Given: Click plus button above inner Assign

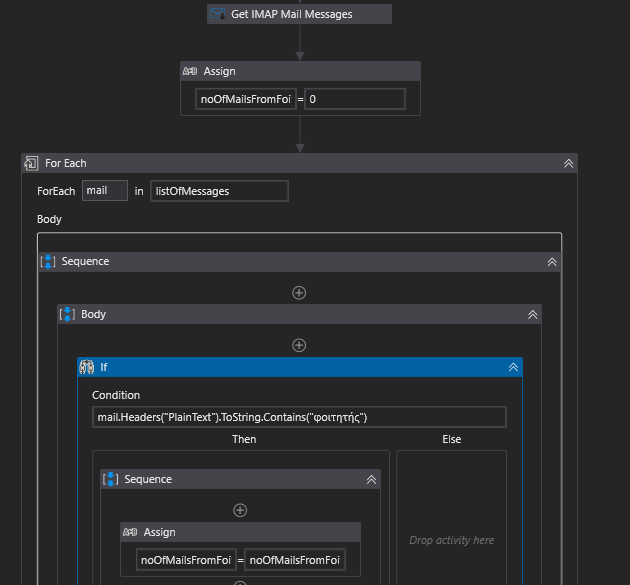Looking at the screenshot, I should pyautogui.click(x=240, y=510).
